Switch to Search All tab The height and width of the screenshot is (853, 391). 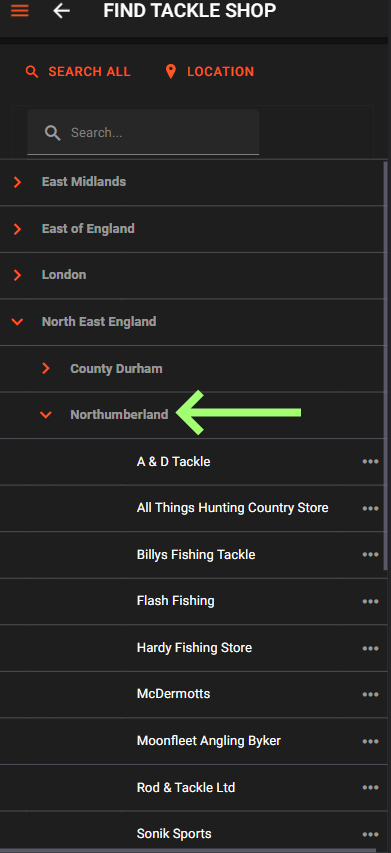click(x=78, y=71)
